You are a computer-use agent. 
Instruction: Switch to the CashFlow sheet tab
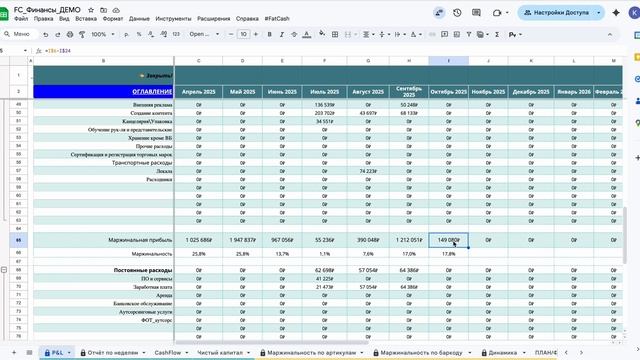[x=168, y=353]
